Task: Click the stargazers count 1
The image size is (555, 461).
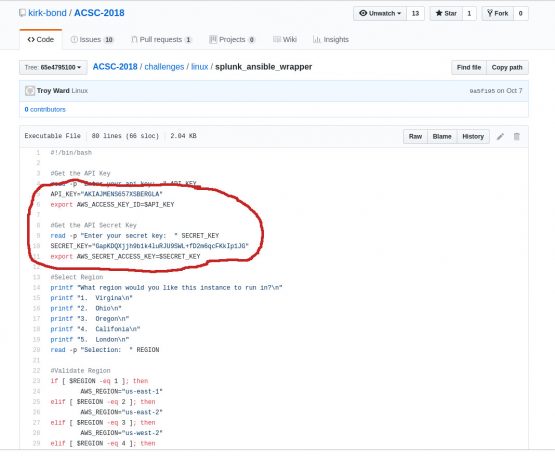Action: [x=469, y=13]
